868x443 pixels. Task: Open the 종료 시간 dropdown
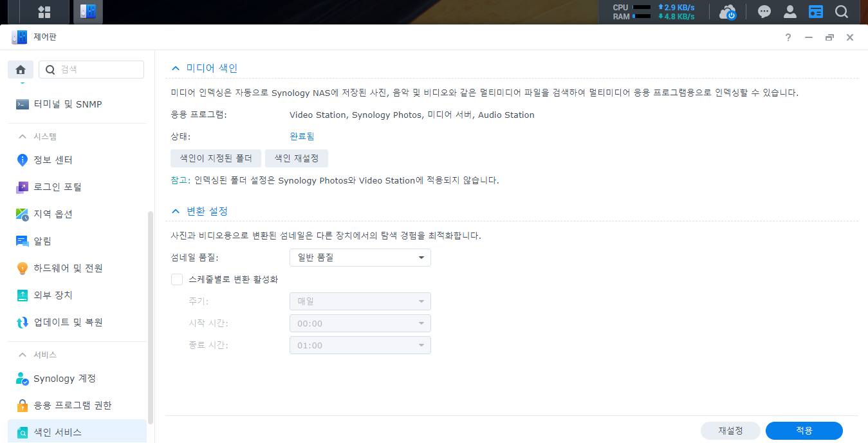point(360,345)
